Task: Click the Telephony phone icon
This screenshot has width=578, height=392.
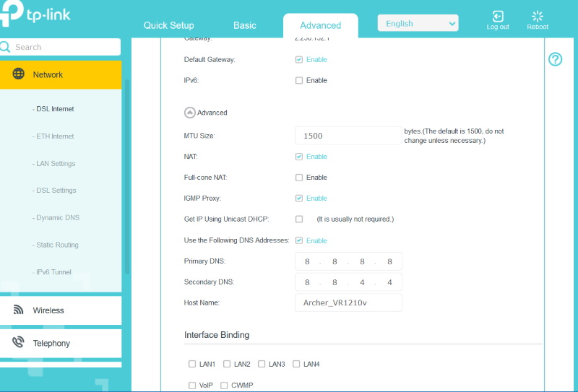Action: click(x=18, y=342)
